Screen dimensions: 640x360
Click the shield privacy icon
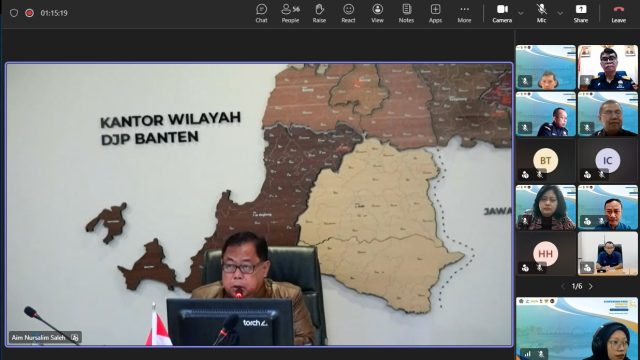click(14, 13)
